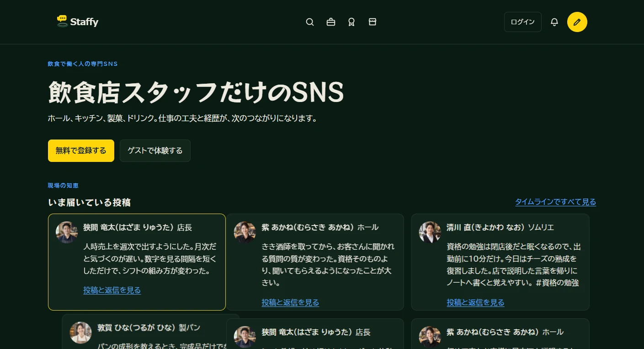Click the ソムリエ role label
Viewport: 644px width, 349px height.
[541, 227]
